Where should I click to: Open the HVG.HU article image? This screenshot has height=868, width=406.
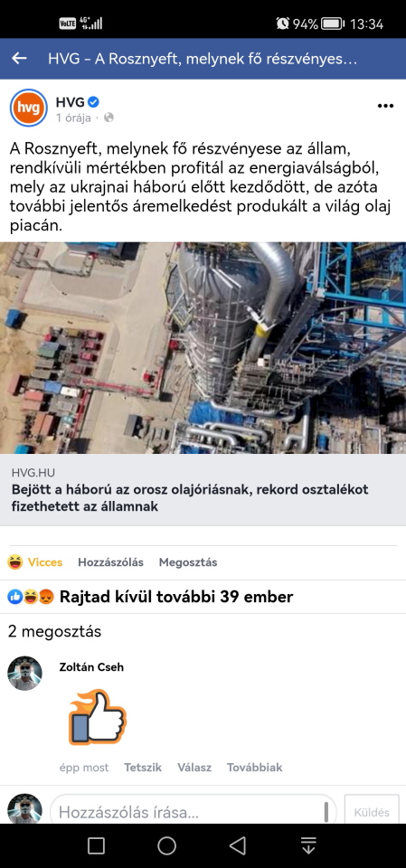[203, 348]
